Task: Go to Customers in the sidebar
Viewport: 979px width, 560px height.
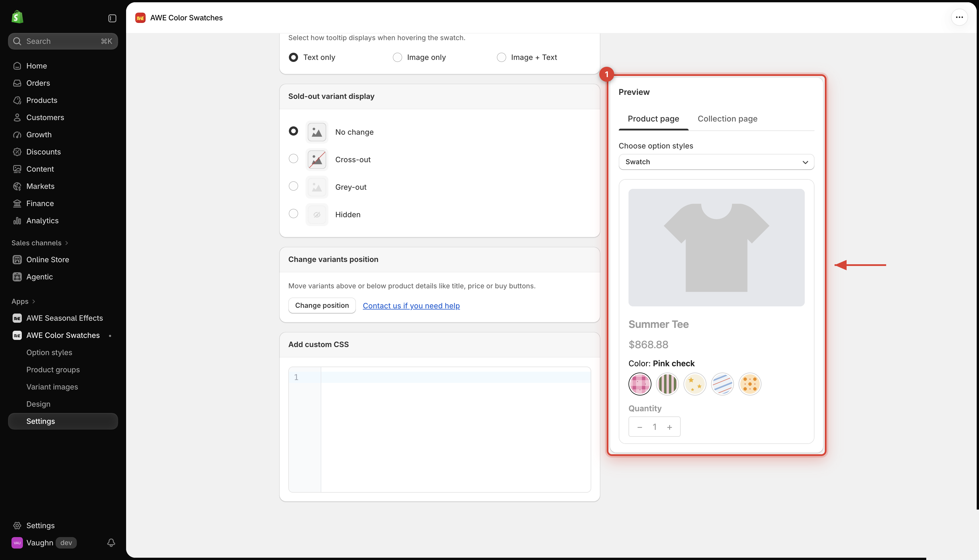Action: (x=63, y=117)
